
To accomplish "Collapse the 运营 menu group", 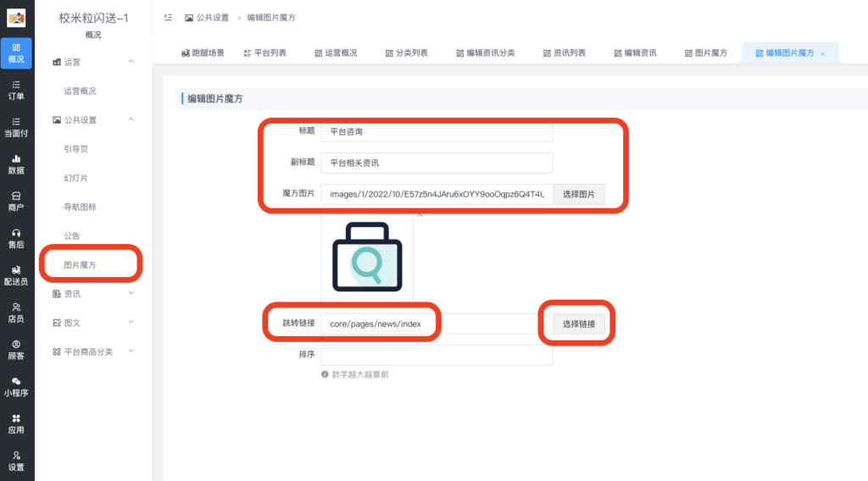I will pos(131,61).
